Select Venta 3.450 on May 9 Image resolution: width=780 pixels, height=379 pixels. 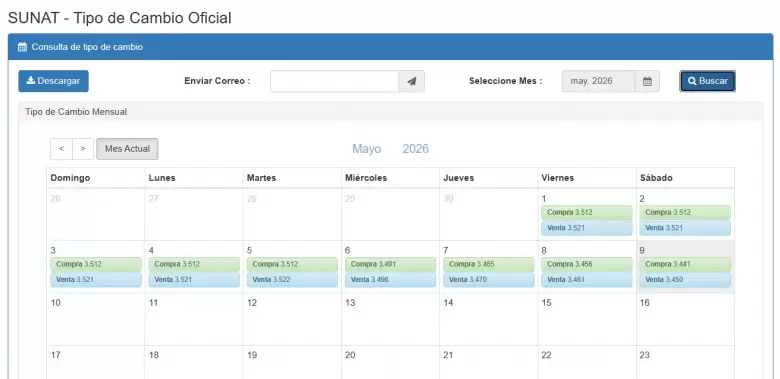[x=685, y=280]
